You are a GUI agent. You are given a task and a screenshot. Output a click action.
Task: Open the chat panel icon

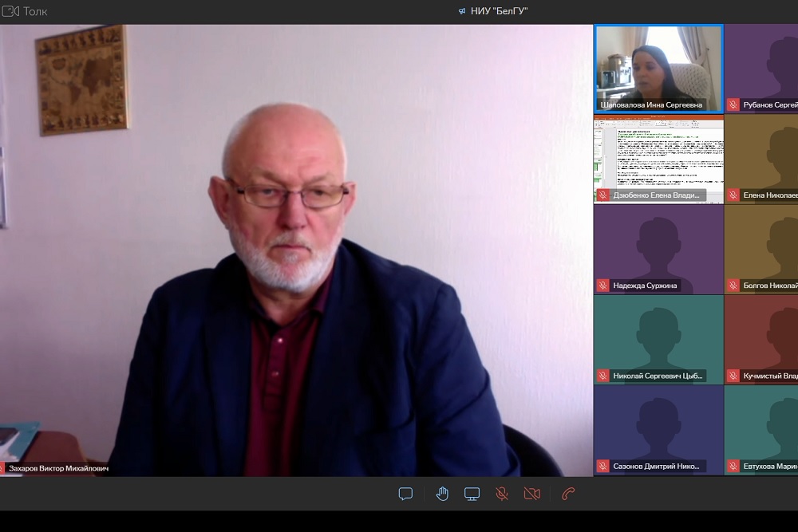click(x=405, y=494)
